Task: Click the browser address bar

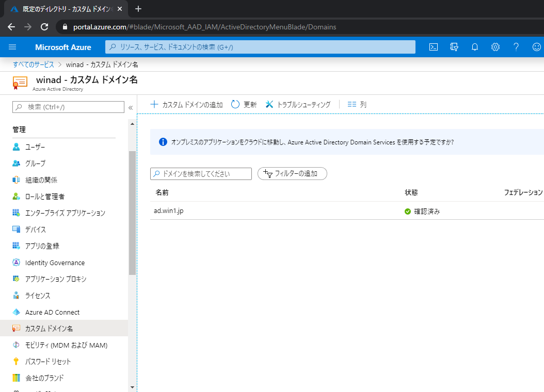Action: [300, 27]
